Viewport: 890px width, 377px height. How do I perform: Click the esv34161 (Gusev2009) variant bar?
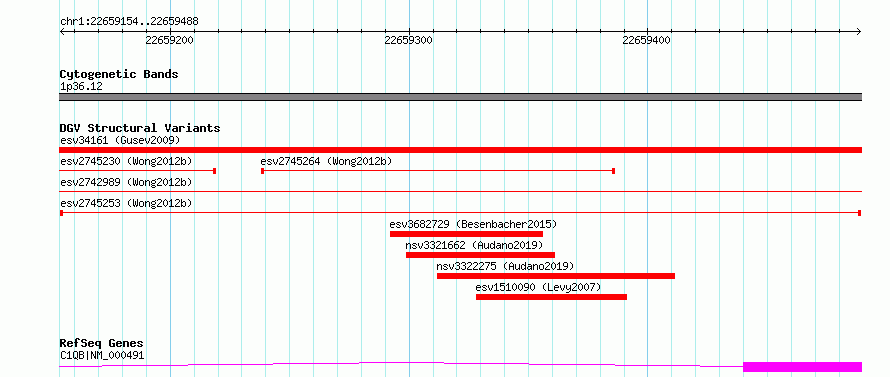pos(460,150)
